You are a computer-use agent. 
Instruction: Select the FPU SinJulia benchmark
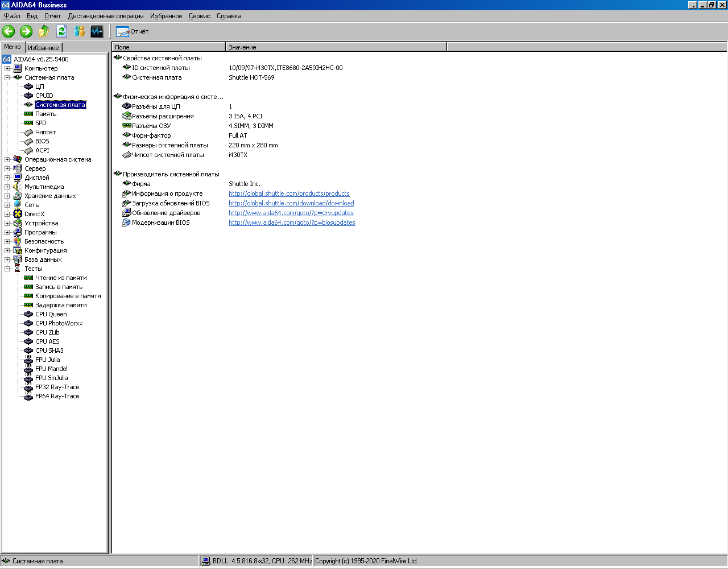point(51,378)
